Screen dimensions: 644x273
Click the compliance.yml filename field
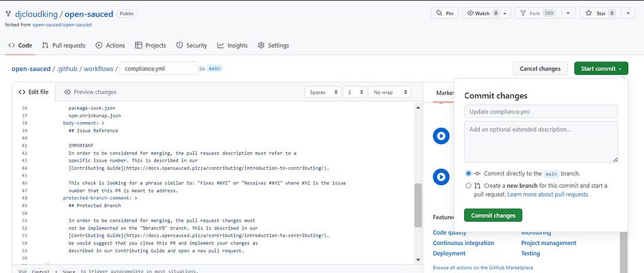click(159, 69)
